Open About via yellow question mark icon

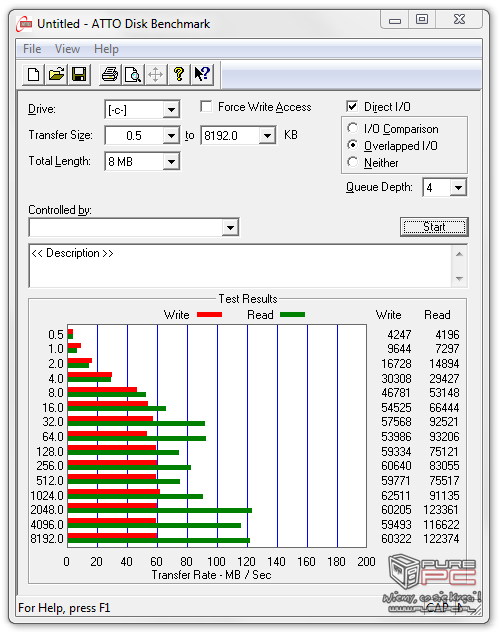tap(179, 75)
